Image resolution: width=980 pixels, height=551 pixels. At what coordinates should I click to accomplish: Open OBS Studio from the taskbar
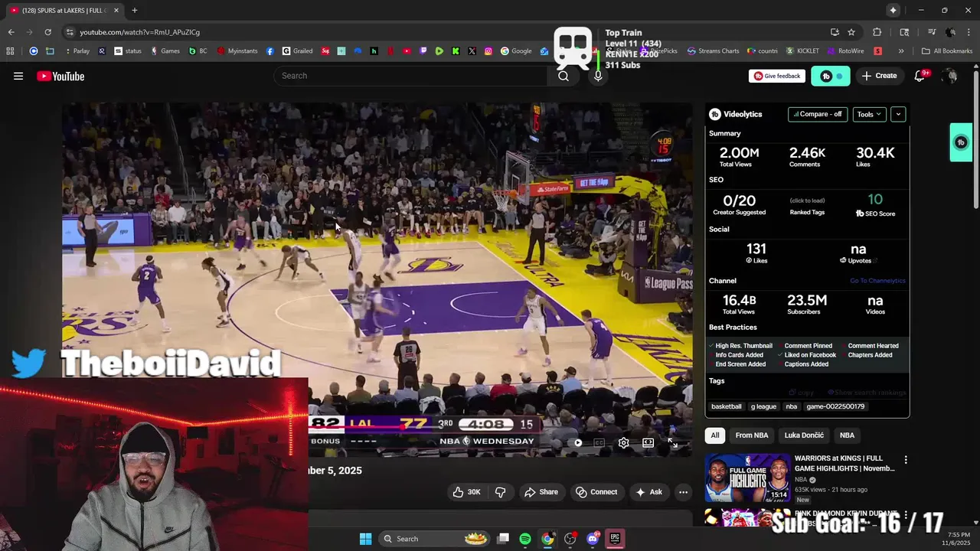570,539
